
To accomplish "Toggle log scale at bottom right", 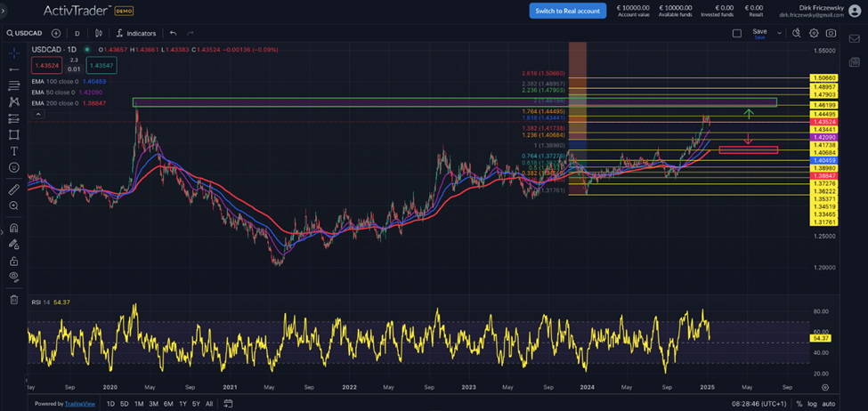I will pos(812,404).
